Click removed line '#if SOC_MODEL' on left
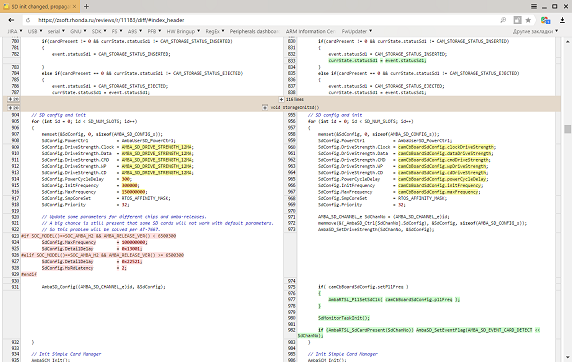This screenshot has width=572, height=362. [98, 236]
